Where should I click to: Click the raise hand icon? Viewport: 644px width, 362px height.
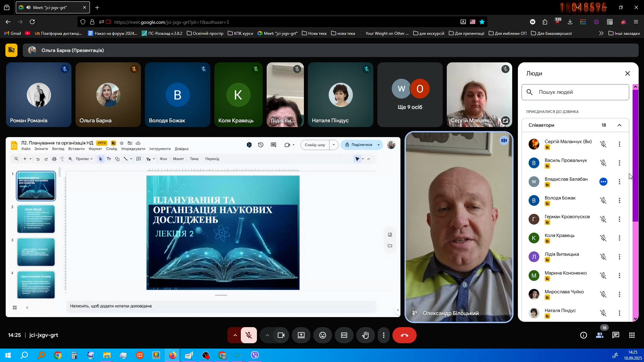pyautogui.click(x=366, y=335)
